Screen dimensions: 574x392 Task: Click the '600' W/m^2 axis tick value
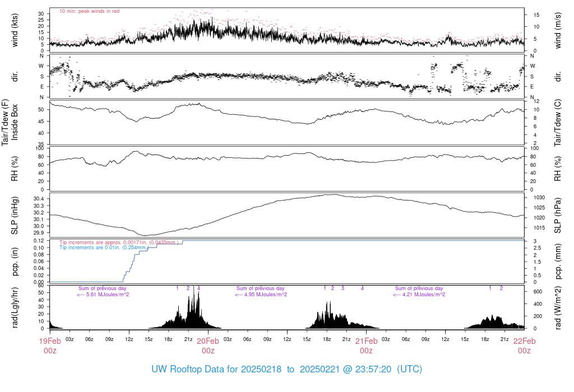coord(538,292)
